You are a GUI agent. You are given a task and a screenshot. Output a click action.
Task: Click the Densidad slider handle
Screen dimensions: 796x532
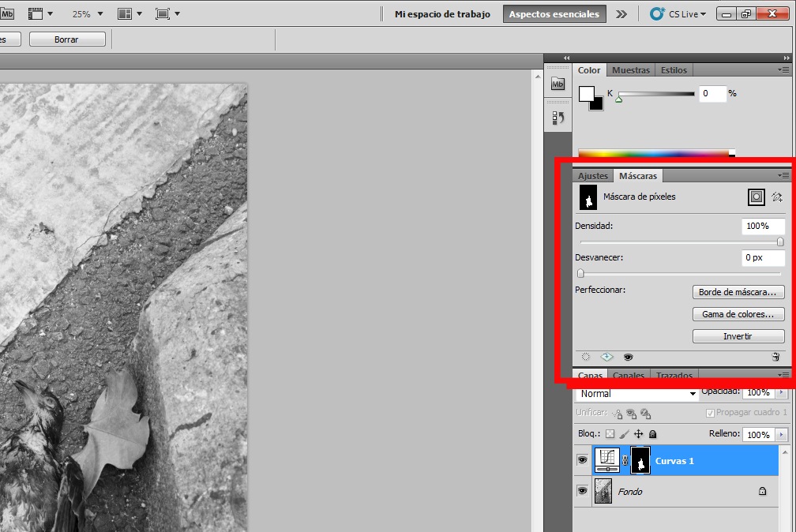coord(780,242)
